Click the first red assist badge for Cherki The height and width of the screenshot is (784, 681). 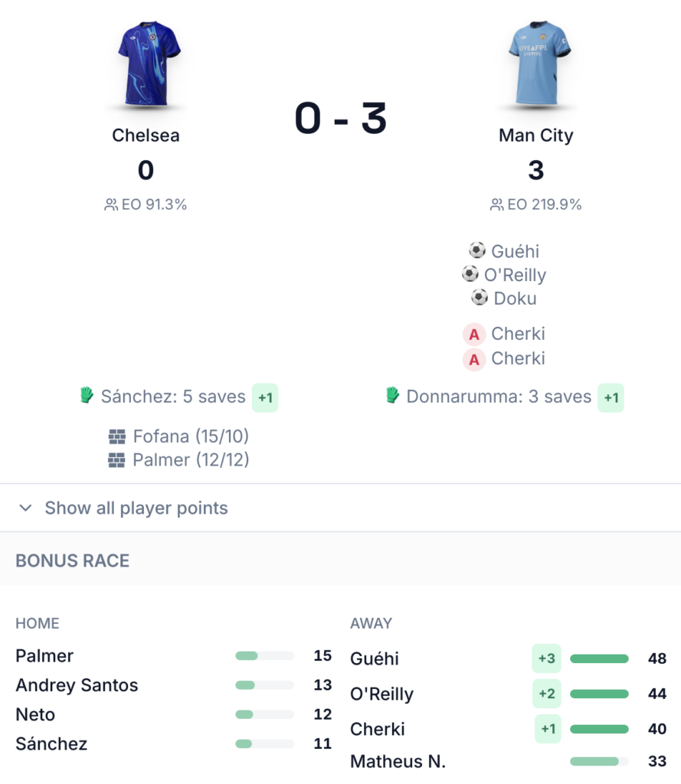point(474,335)
